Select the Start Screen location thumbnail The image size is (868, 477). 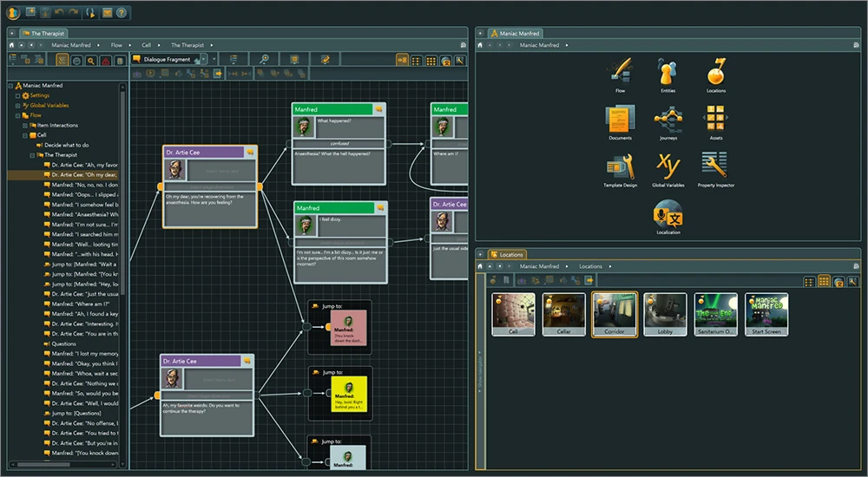[766, 314]
